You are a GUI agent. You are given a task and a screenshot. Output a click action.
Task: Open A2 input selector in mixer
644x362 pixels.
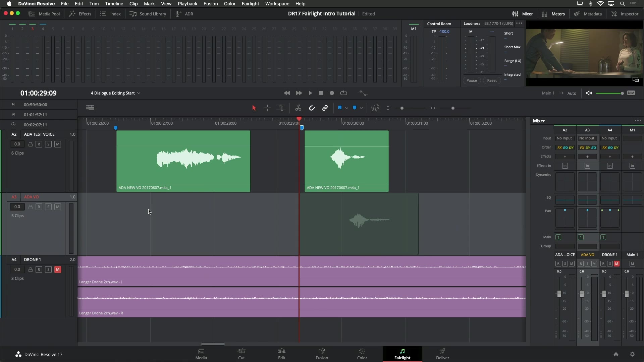tap(565, 138)
